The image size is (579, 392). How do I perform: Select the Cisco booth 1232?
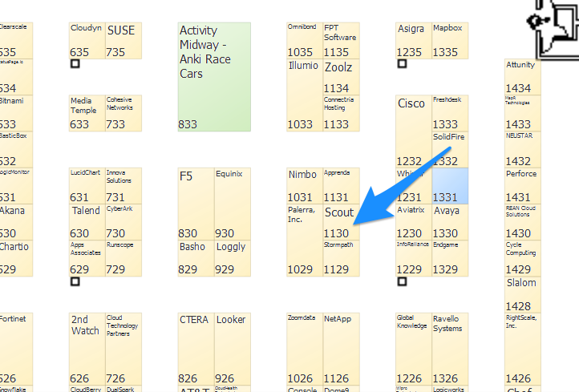point(414,131)
